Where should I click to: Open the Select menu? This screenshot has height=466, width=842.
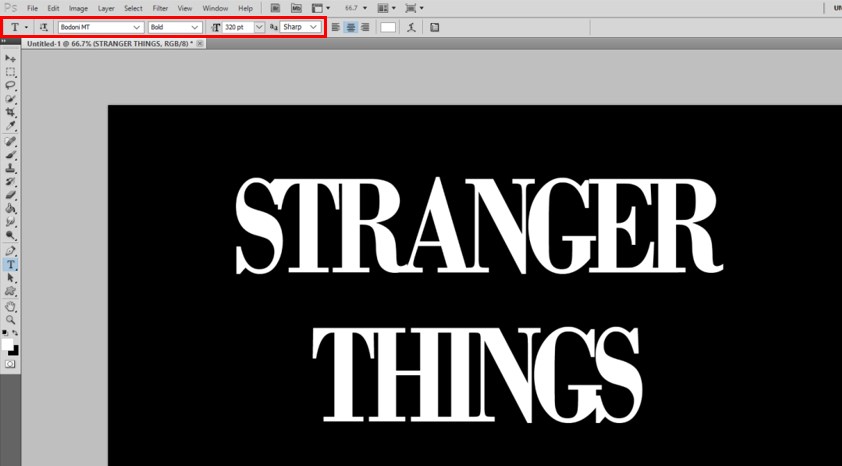tap(133, 9)
